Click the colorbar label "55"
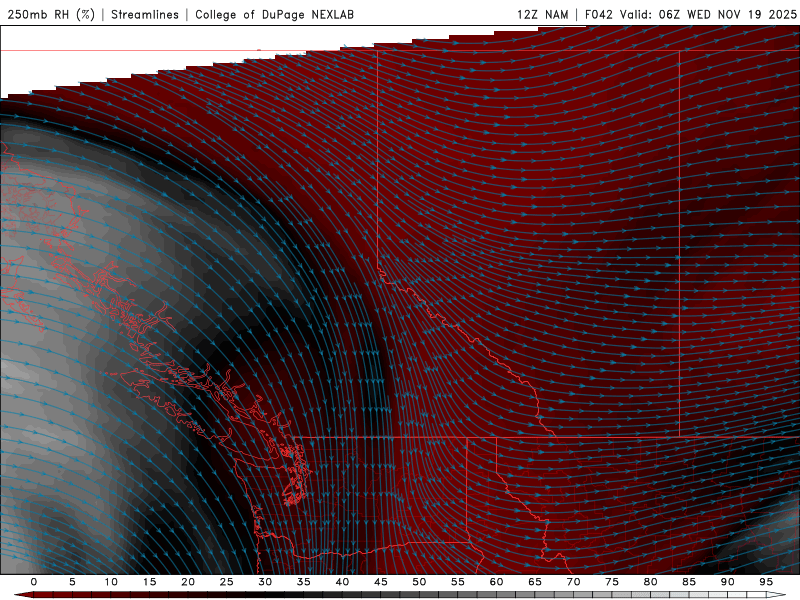Image resolution: width=800 pixels, height=600 pixels. (x=458, y=582)
